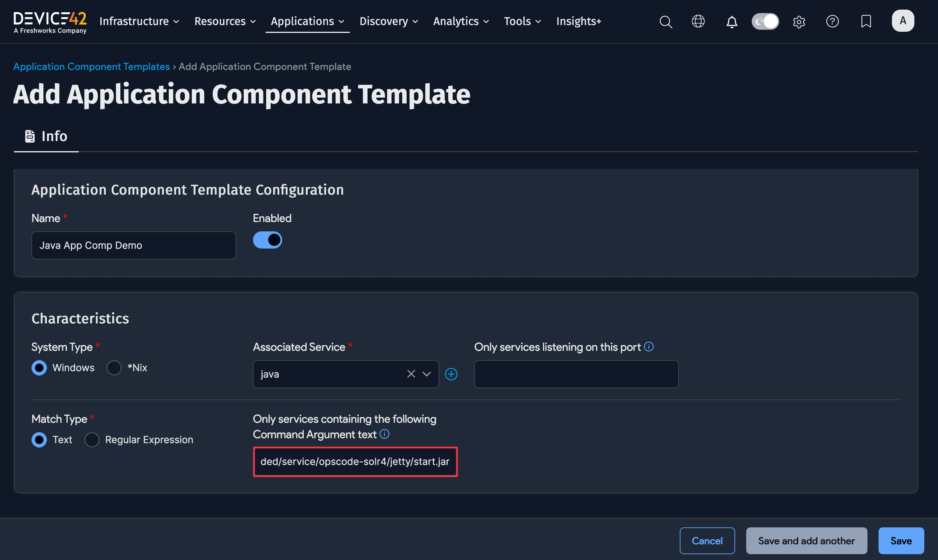
Task: Open the notifications bell icon
Action: (x=732, y=22)
